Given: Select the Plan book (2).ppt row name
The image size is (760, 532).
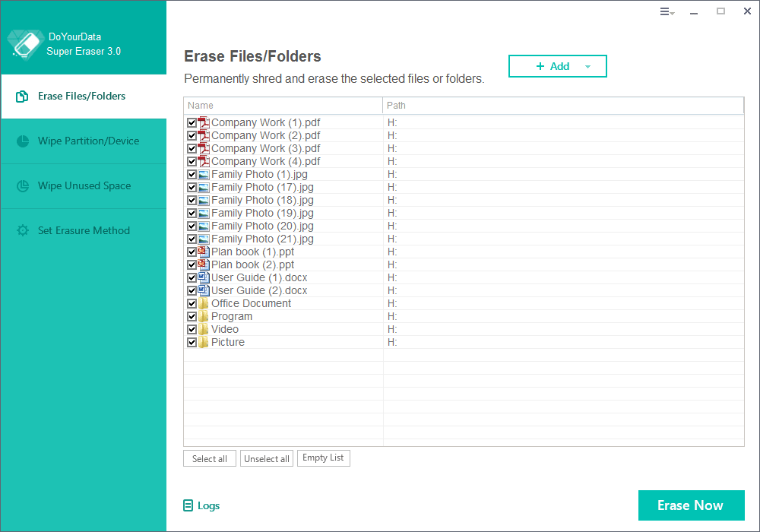Looking at the screenshot, I should (x=252, y=264).
